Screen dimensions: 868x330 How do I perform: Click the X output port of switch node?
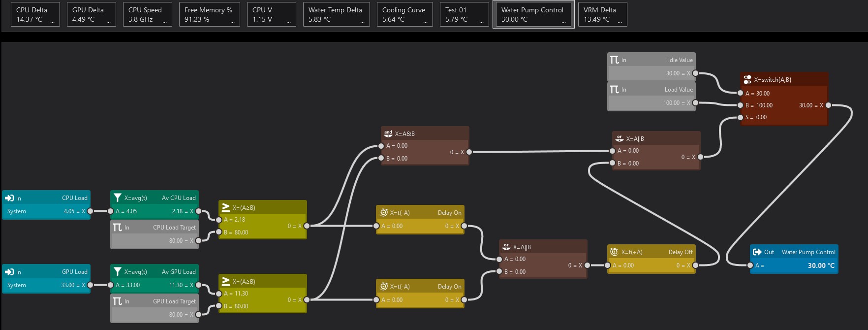tap(828, 105)
